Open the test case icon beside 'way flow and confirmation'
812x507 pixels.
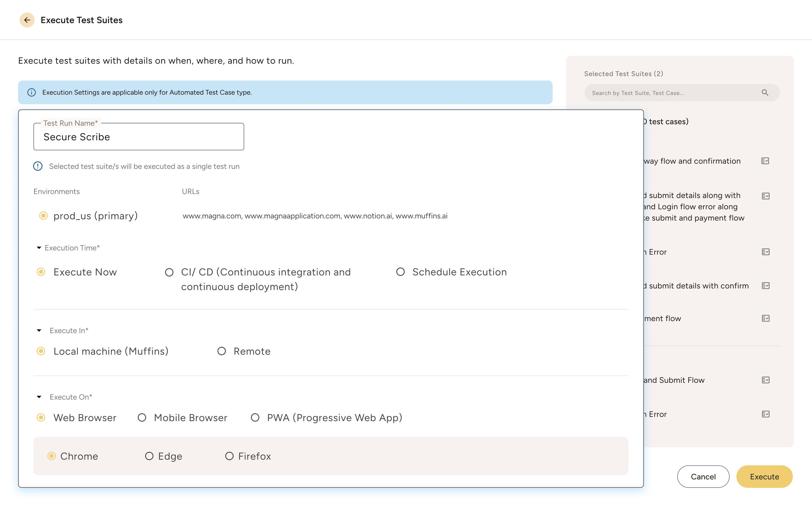[766, 161]
